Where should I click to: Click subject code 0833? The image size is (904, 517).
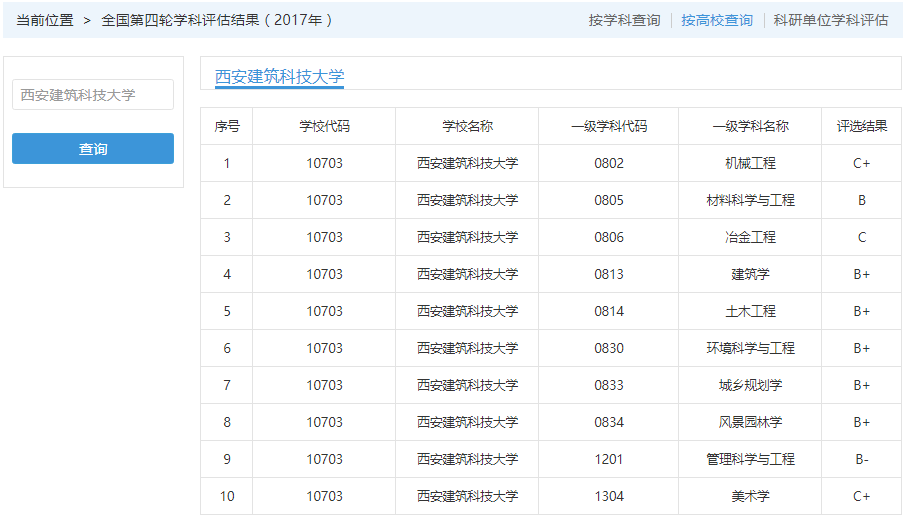pyautogui.click(x=609, y=385)
